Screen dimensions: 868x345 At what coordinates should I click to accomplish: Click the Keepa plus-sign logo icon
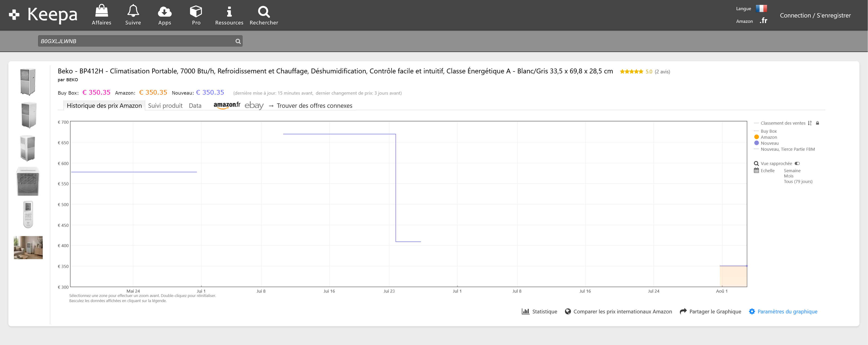[14, 15]
